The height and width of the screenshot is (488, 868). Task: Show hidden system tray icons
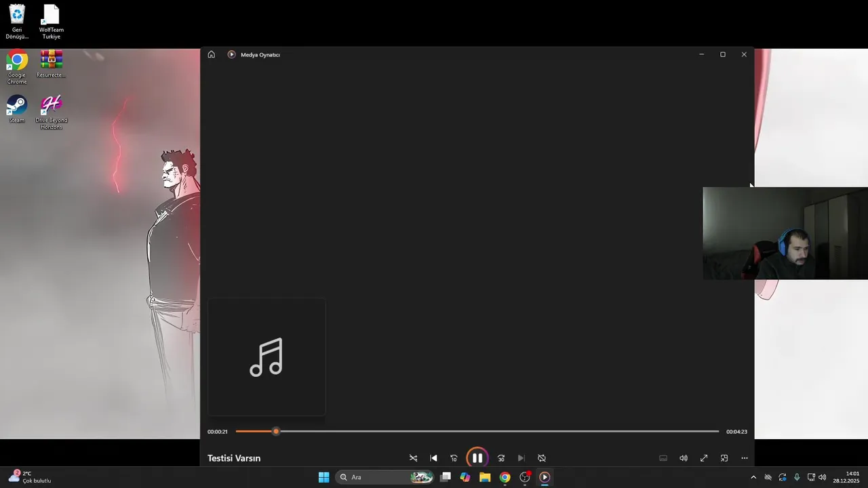(753, 477)
